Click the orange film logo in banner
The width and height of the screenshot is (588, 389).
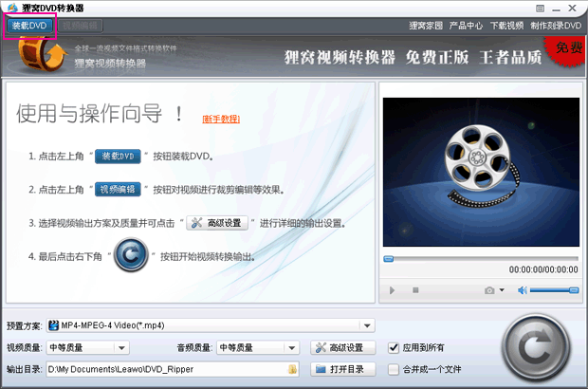pos(41,54)
